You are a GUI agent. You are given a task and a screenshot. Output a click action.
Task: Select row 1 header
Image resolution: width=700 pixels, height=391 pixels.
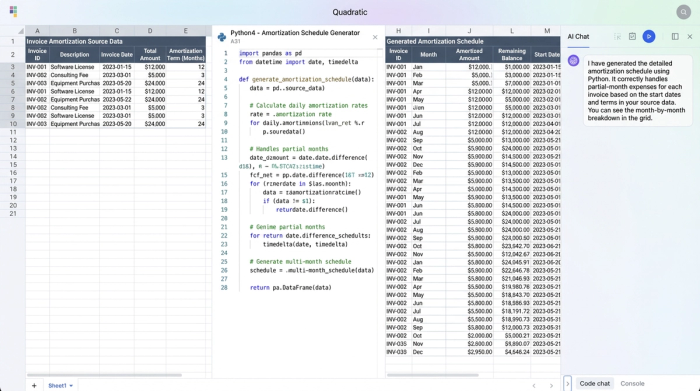[x=12, y=42]
